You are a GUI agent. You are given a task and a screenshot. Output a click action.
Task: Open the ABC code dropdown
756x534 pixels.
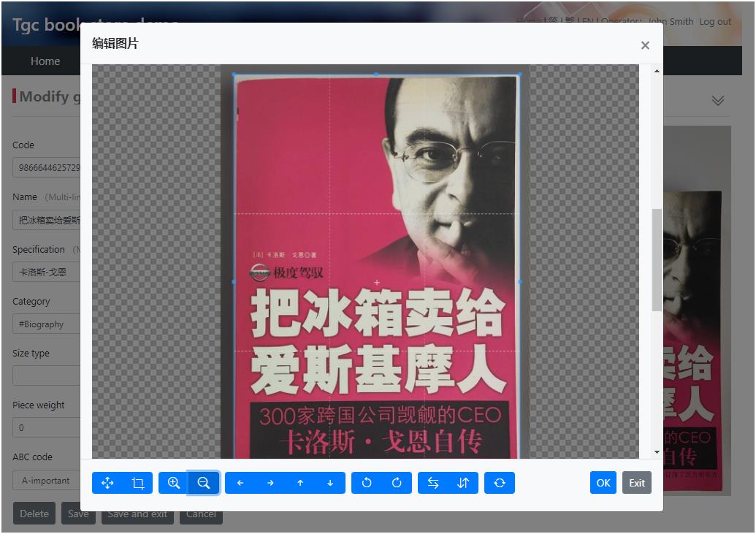(x=47, y=481)
